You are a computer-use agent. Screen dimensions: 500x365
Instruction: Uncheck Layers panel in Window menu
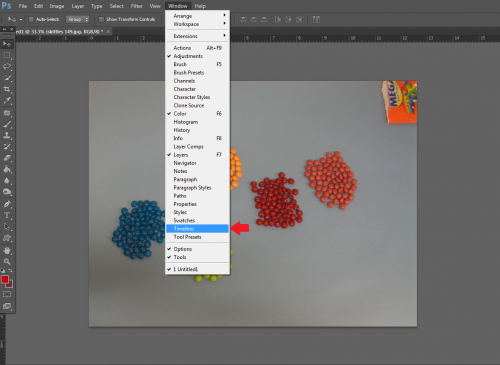tap(197, 155)
